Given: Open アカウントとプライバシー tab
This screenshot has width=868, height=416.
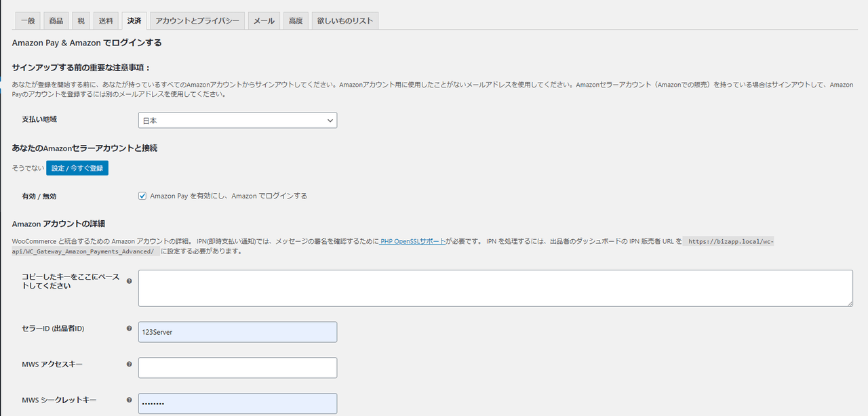Looking at the screenshot, I should pyautogui.click(x=197, y=21).
